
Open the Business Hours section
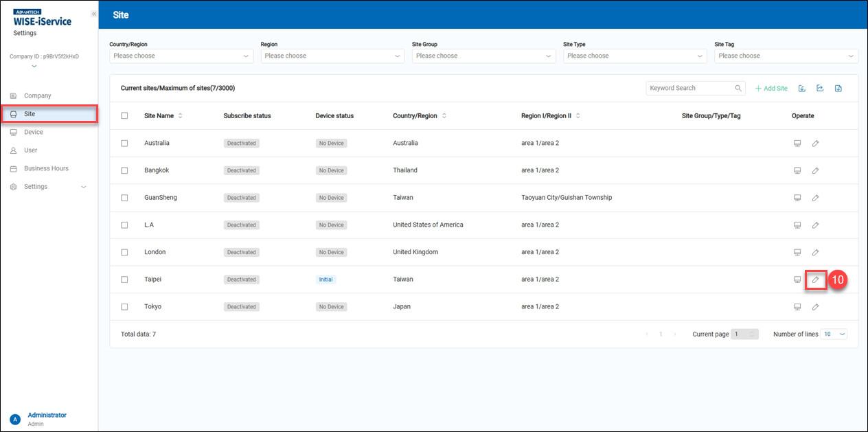tap(49, 168)
